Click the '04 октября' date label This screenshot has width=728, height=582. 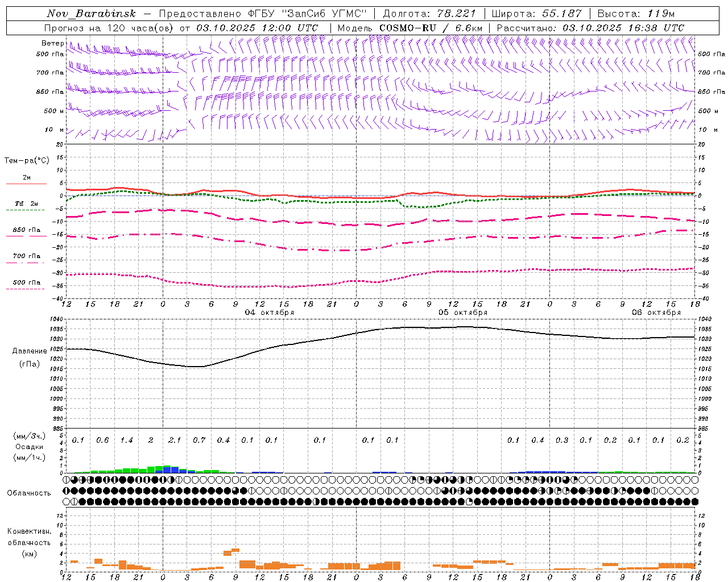tap(270, 313)
